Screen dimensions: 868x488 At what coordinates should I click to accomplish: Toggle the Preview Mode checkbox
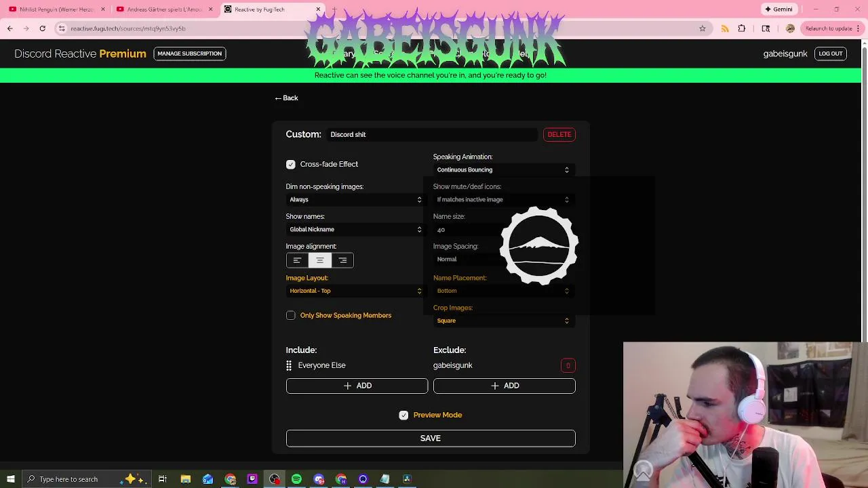(403, 415)
